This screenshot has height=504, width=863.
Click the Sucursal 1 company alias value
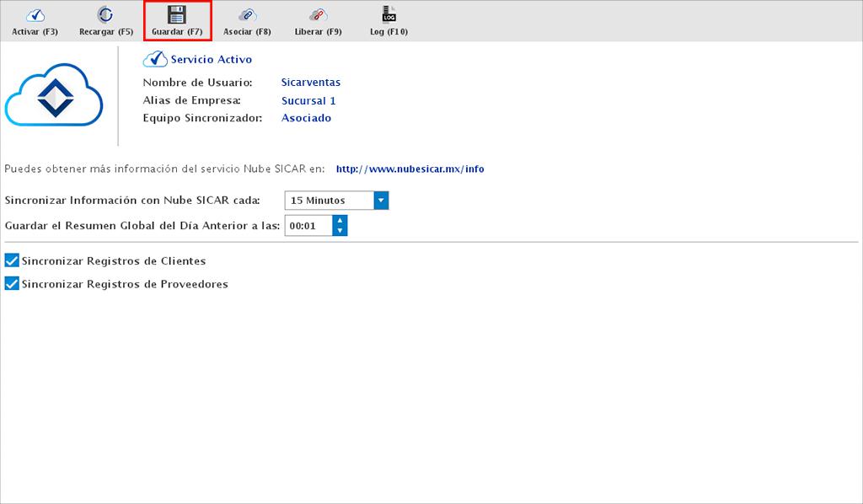click(x=308, y=101)
